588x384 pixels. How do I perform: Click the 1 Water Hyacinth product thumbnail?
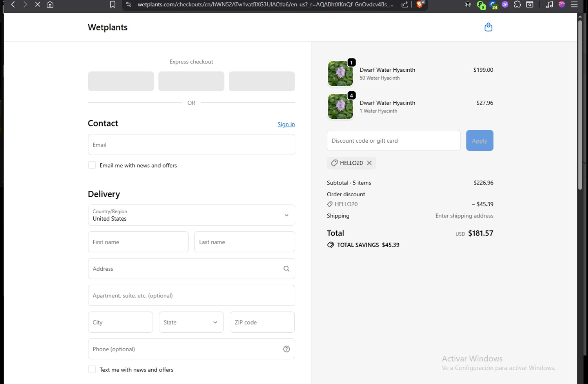[x=340, y=106]
